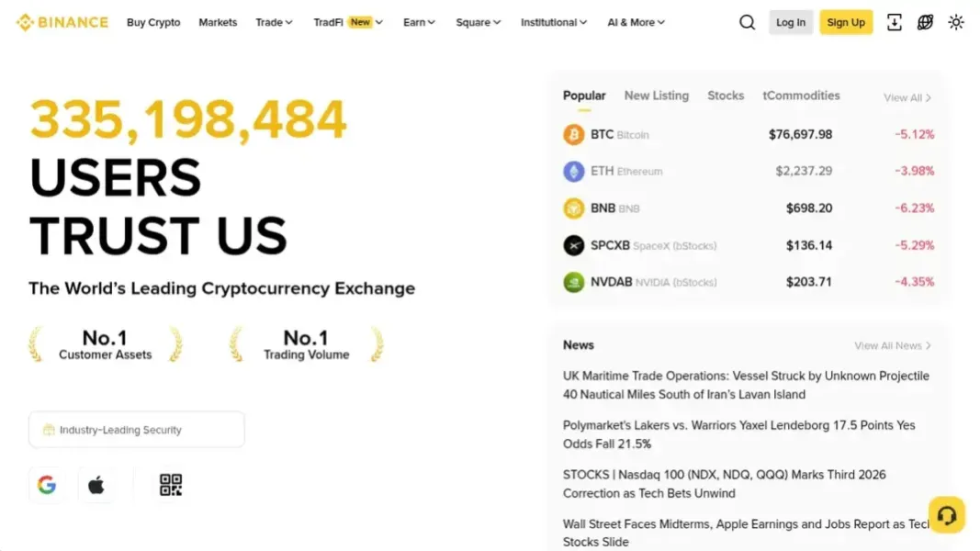The height and width of the screenshot is (551, 980).
Task: Select the Popular tab
Action: coord(584,96)
